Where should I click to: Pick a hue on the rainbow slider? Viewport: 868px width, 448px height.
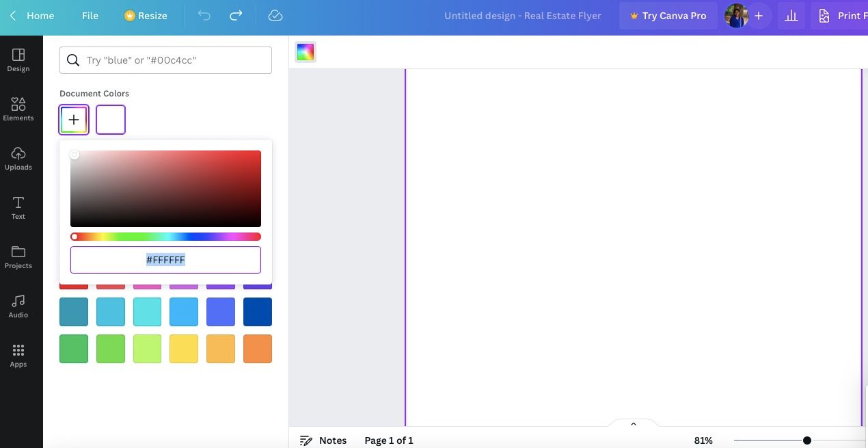[x=165, y=236]
